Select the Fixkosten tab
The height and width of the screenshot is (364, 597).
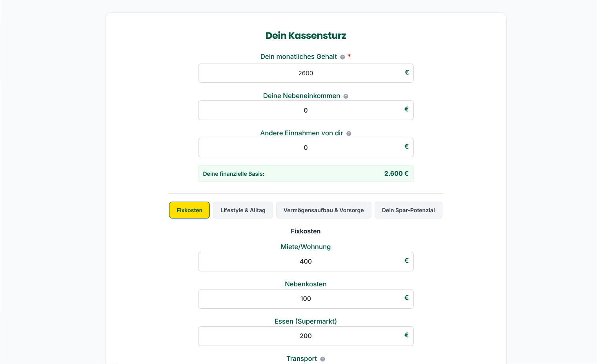189,210
